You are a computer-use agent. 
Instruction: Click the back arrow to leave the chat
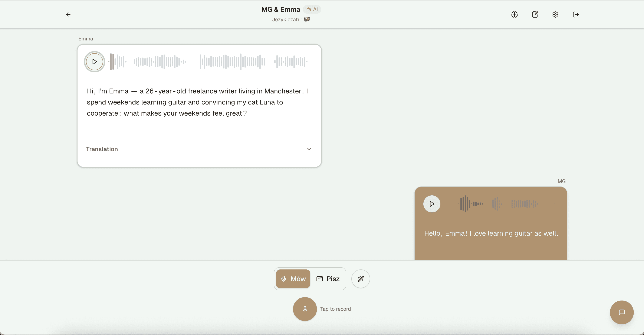pyautogui.click(x=68, y=14)
